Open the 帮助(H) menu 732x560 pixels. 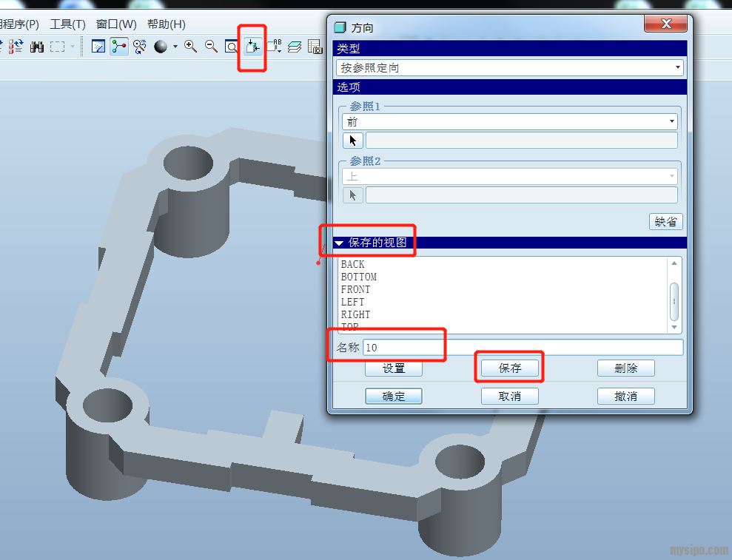click(166, 24)
